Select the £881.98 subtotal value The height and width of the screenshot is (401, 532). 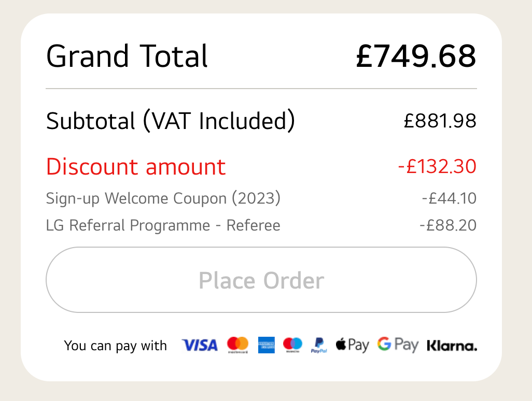(440, 121)
